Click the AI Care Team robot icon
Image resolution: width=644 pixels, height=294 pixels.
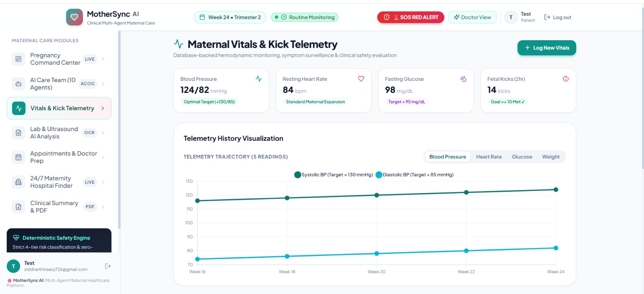(19, 84)
